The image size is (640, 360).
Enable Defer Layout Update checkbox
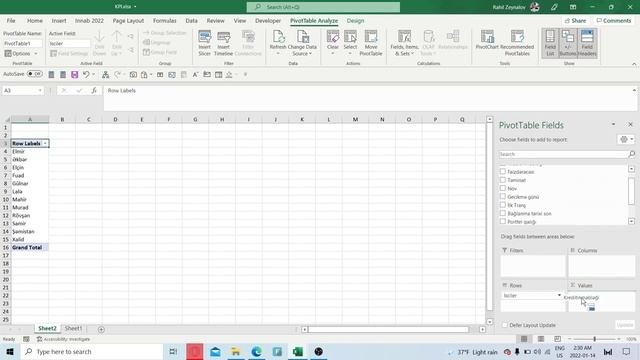(x=505, y=325)
